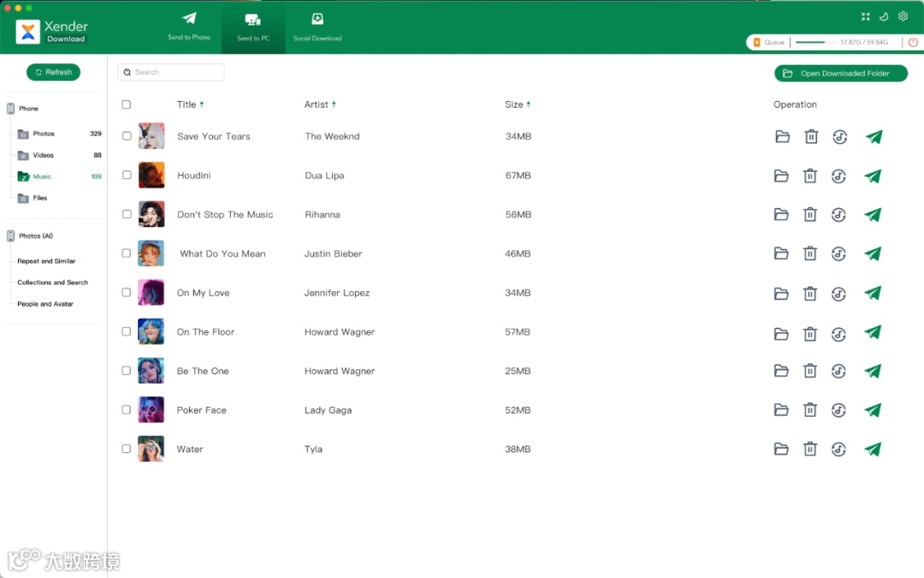924x578 pixels.
Task: Click the Refresh button
Action: (53, 72)
